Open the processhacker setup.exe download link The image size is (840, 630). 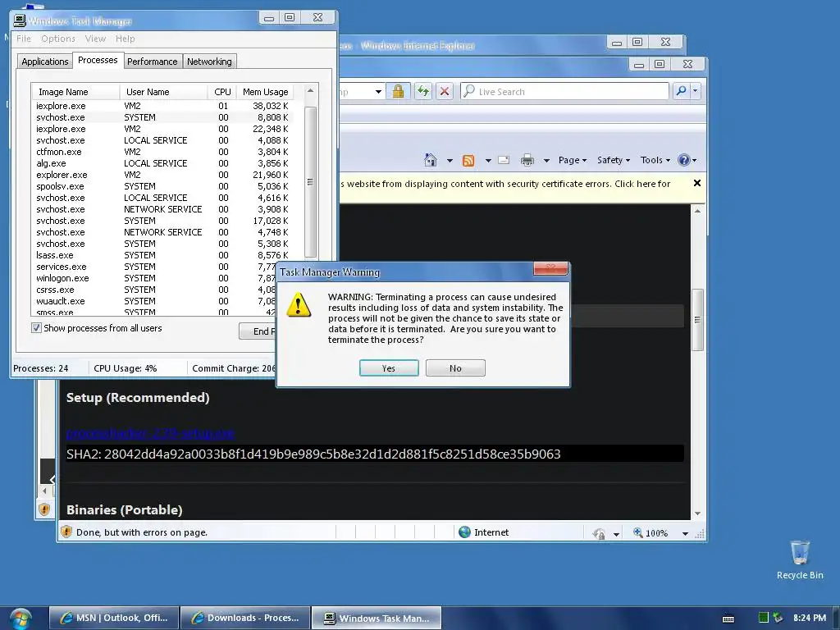point(151,433)
